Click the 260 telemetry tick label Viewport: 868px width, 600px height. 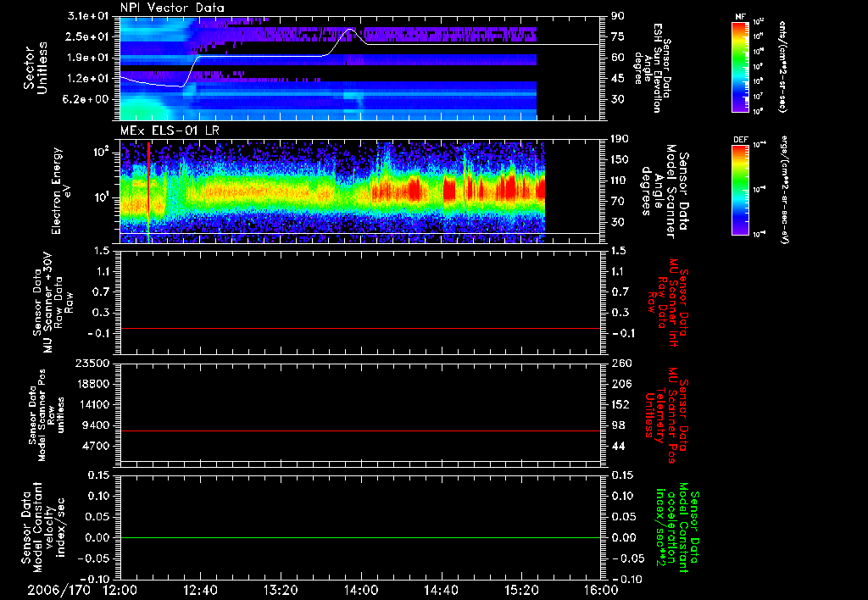coord(620,363)
